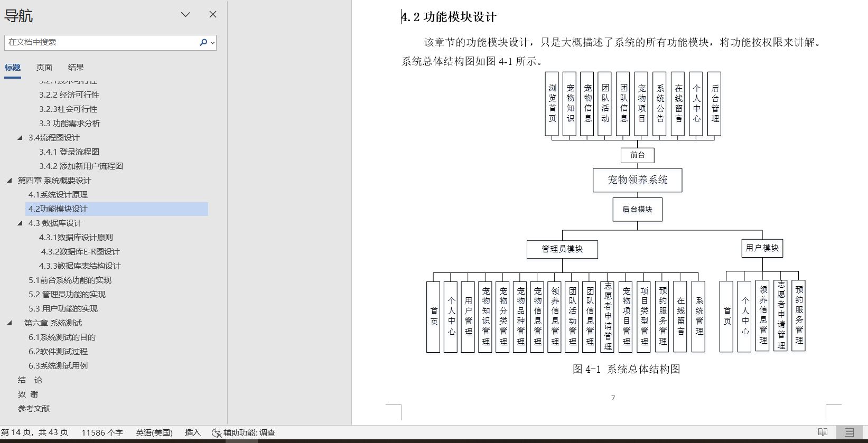Open word count 11586 个字
The height and width of the screenshot is (443, 868).
tap(102, 432)
